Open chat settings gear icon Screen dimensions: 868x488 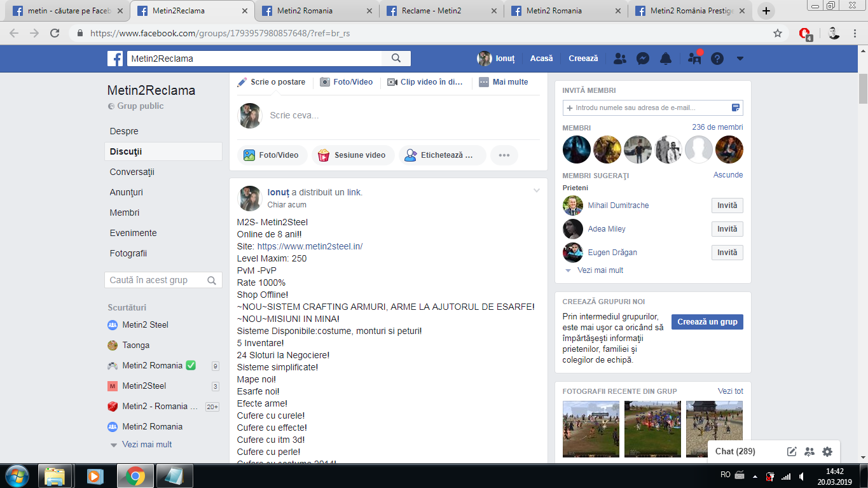coord(827,452)
